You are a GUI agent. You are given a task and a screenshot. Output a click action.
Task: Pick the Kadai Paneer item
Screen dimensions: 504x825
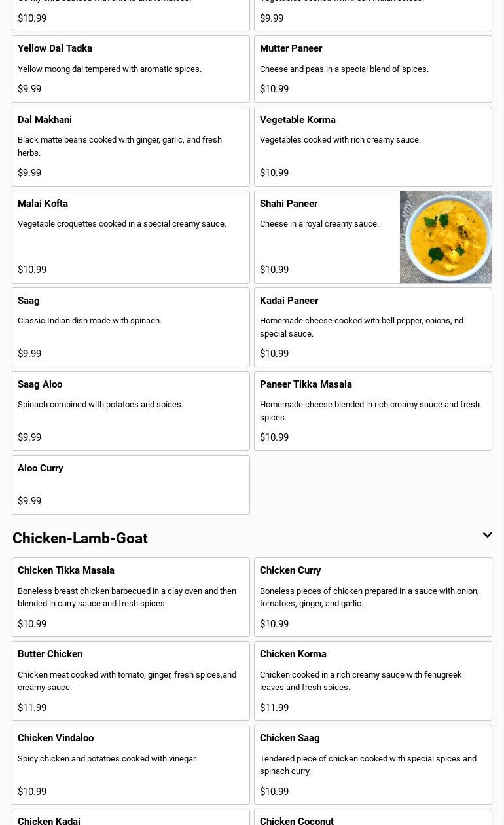click(372, 327)
